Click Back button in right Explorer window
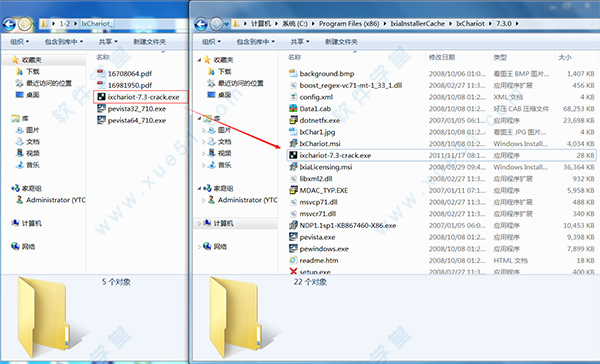The height and width of the screenshot is (364, 600). [x=201, y=24]
